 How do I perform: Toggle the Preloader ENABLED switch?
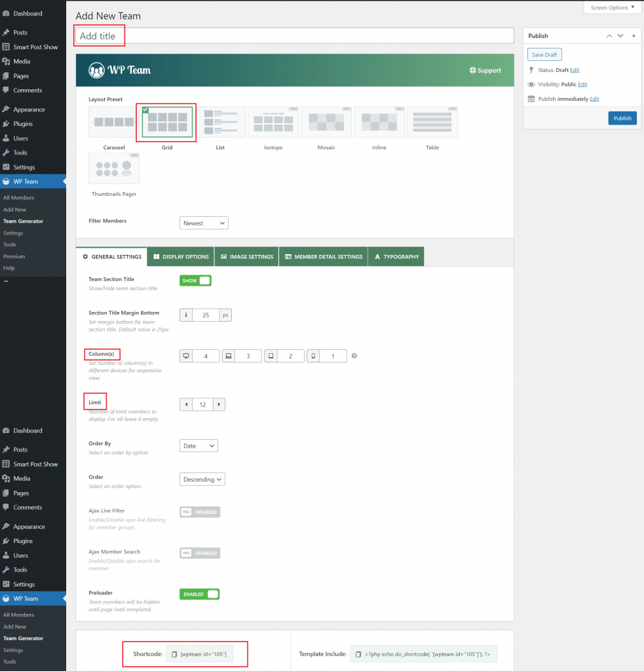(199, 594)
